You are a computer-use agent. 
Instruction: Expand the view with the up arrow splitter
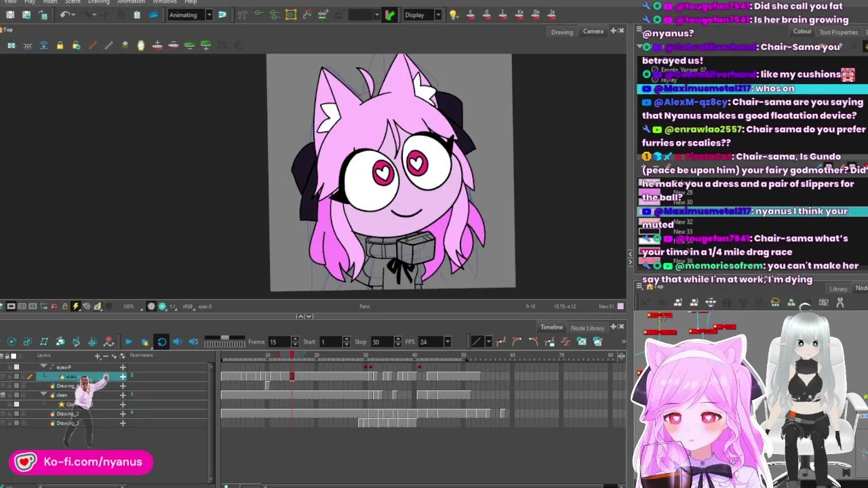(x=300, y=316)
